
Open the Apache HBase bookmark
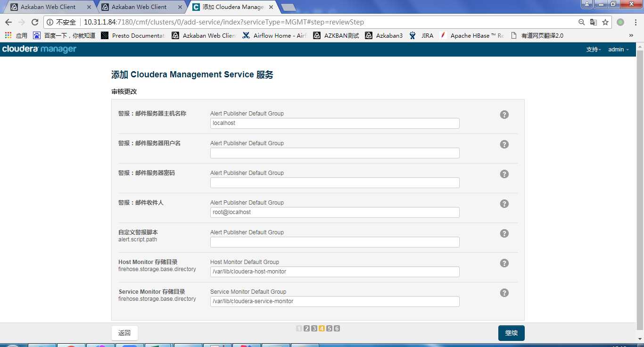coord(471,35)
